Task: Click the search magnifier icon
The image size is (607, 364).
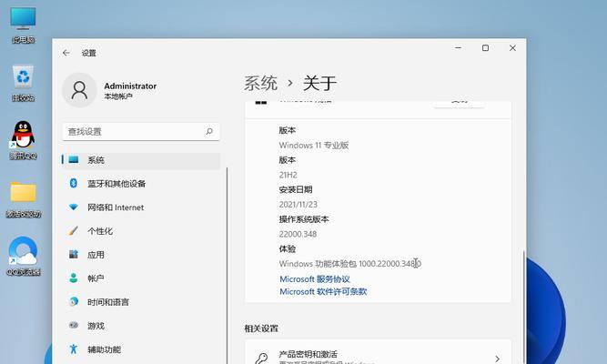Action: [209, 131]
